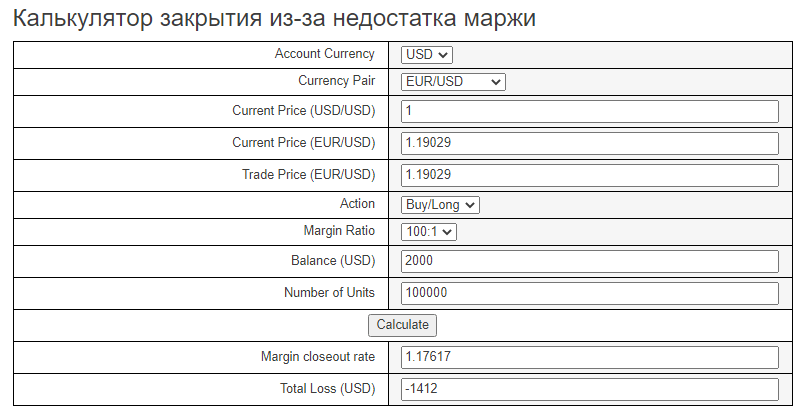This screenshot has width=798, height=411.
Task: Click into the Balance (USD) input field
Action: click(x=589, y=262)
